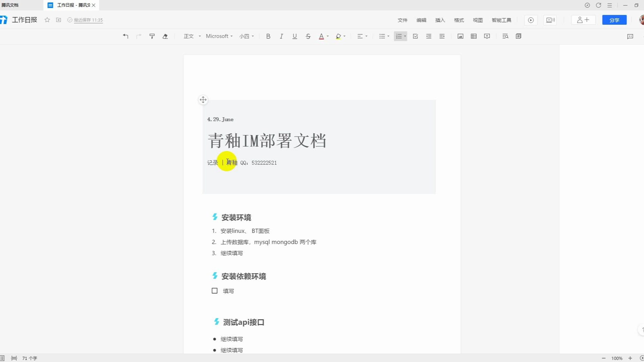Toggle underline formatting
This screenshot has width=644, height=362.
pyautogui.click(x=294, y=36)
